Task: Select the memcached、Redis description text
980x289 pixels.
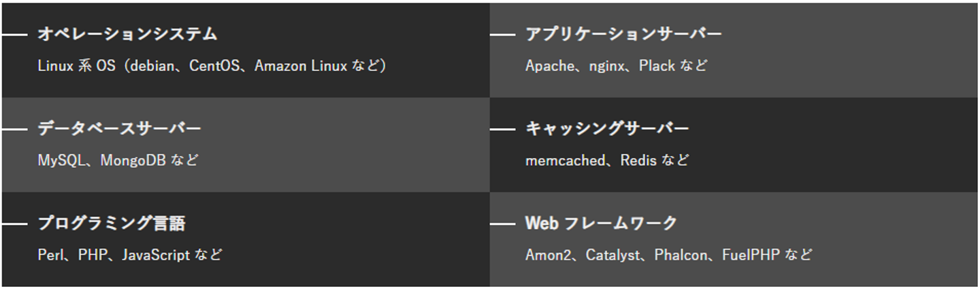Action: pyautogui.click(x=607, y=161)
